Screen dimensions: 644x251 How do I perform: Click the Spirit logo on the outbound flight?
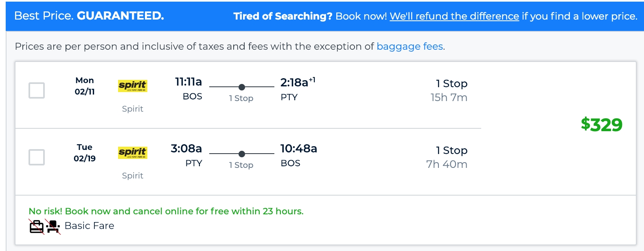[x=133, y=86]
